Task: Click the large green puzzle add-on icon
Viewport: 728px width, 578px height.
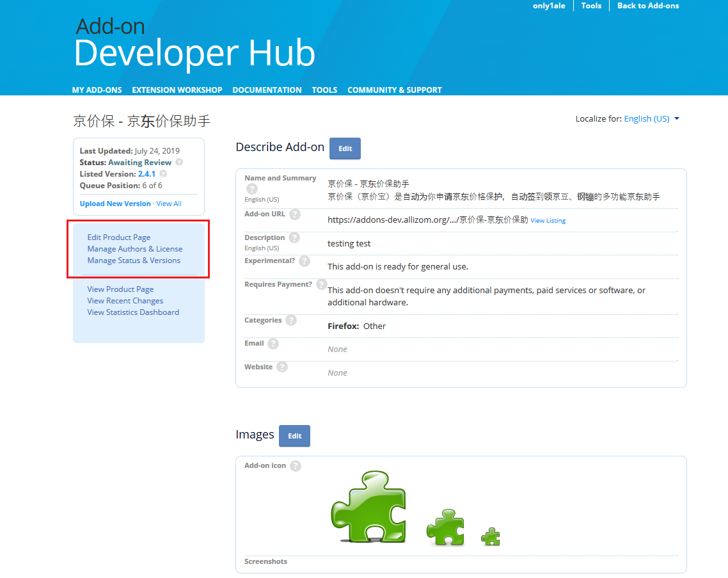Action: (368, 506)
